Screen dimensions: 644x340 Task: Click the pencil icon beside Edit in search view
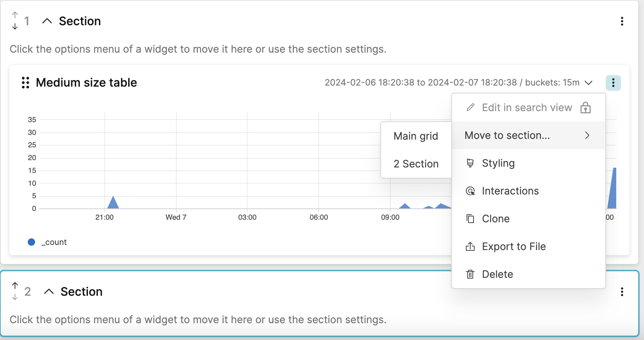point(470,107)
